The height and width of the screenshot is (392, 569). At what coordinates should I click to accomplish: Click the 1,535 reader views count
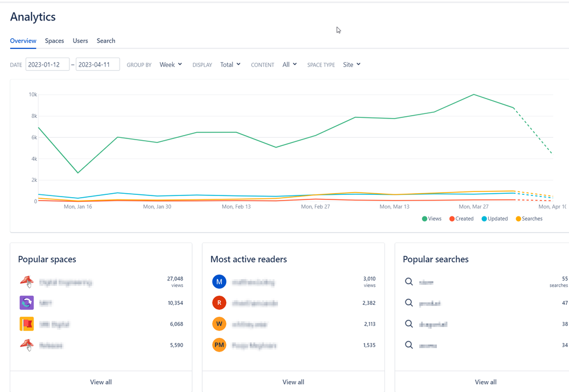(x=369, y=345)
